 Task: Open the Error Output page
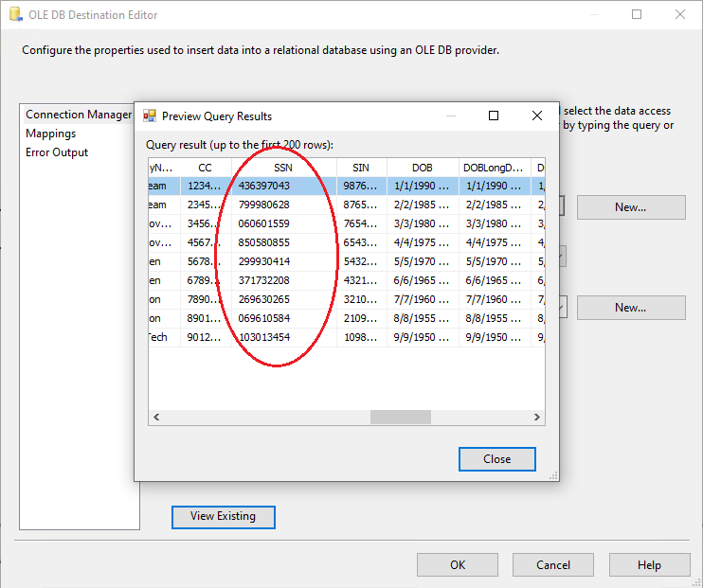57,152
